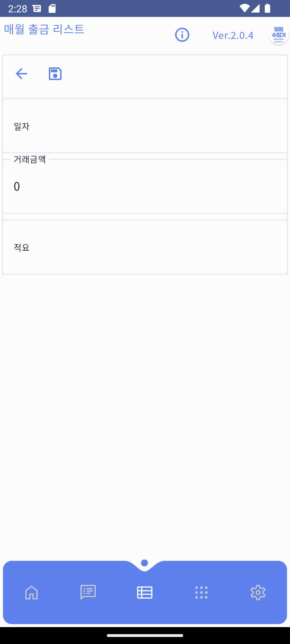This screenshot has height=644, width=290.
Task: Open the info circle icon
Action: pos(182,35)
